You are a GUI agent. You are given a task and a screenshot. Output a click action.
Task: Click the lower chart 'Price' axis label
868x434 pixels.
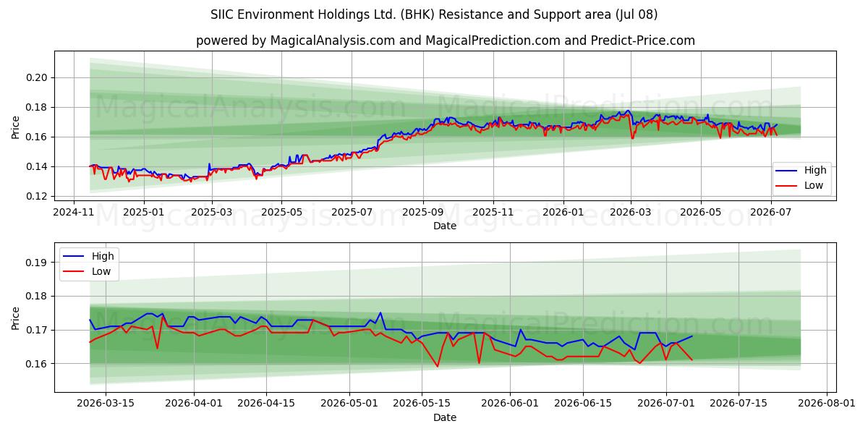[15, 318]
